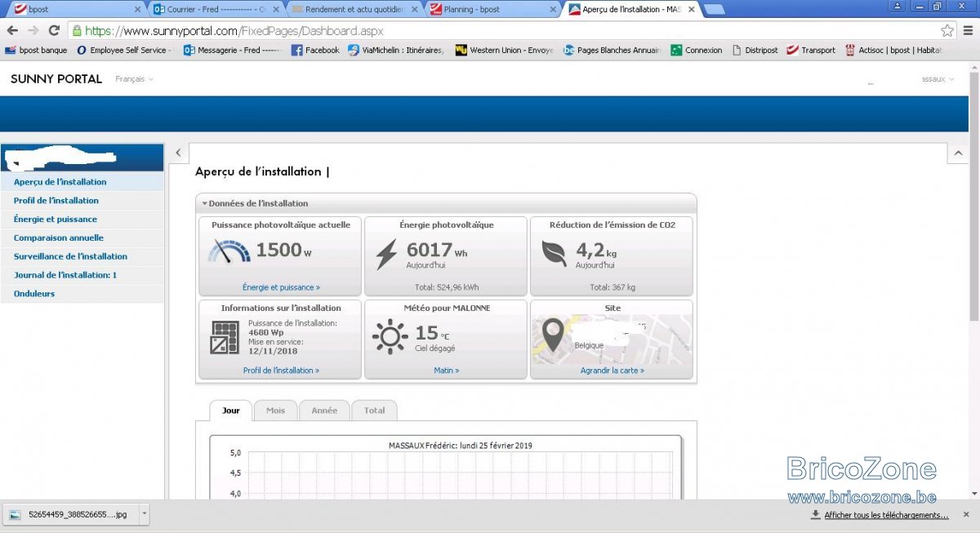Click the power gauge speedometer icon
Screen dimensions: 980x533
point(229,251)
